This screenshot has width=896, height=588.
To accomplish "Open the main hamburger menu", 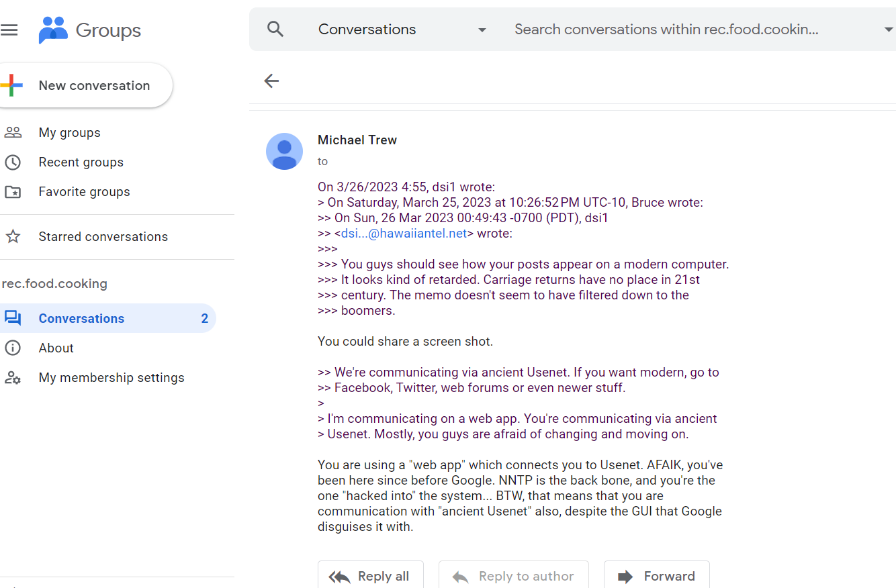I will pyautogui.click(x=9, y=30).
